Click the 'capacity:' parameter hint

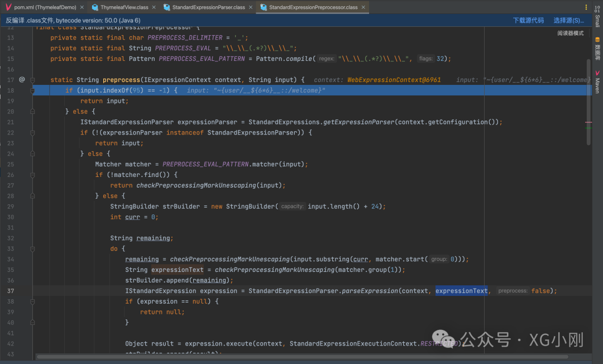pyautogui.click(x=292, y=207)
